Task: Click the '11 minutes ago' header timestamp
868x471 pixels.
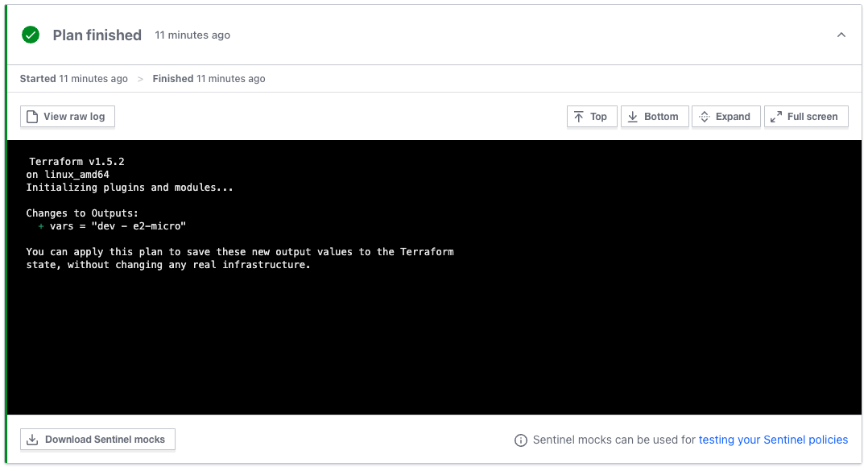Action: tap(192, 35)
